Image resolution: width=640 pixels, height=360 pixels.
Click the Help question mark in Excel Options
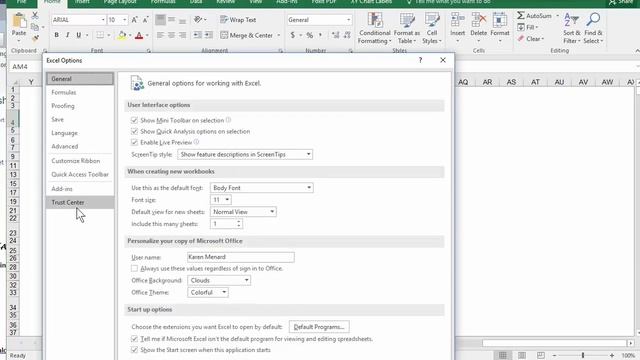click(420, 60)
